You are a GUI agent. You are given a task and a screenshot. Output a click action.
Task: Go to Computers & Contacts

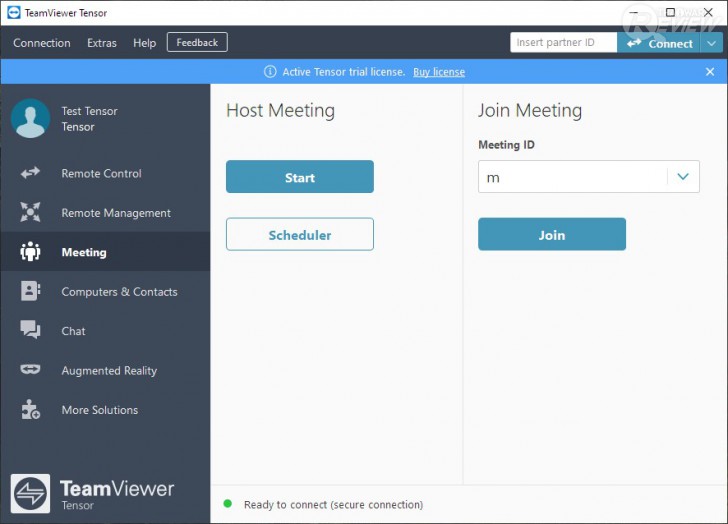[x=105, y=291]
